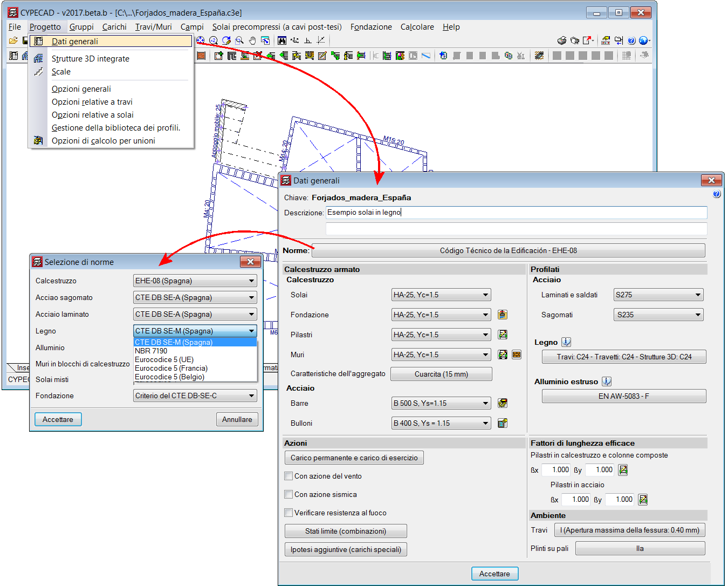Click buckling icon for Pilastri in acciaio

pos(643,500)
